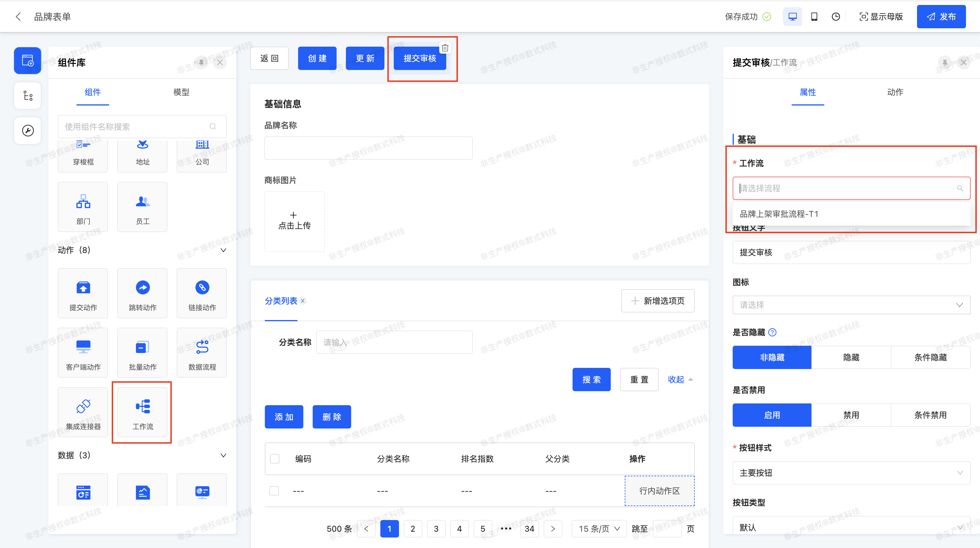The width and height of the screenshot is (980, 548).
Task: Delete the 提交审核 button via trash icon
Action: point(445,48)
